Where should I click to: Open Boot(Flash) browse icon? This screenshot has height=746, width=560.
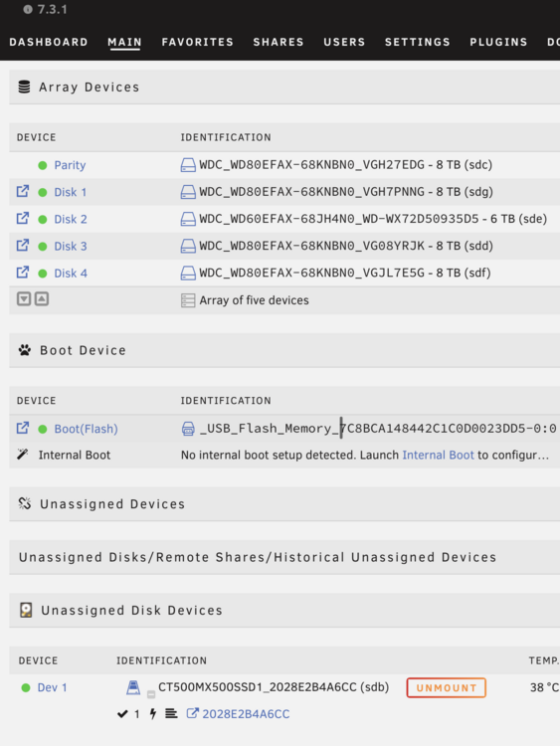pyautogui.click(x=22, y=428)
